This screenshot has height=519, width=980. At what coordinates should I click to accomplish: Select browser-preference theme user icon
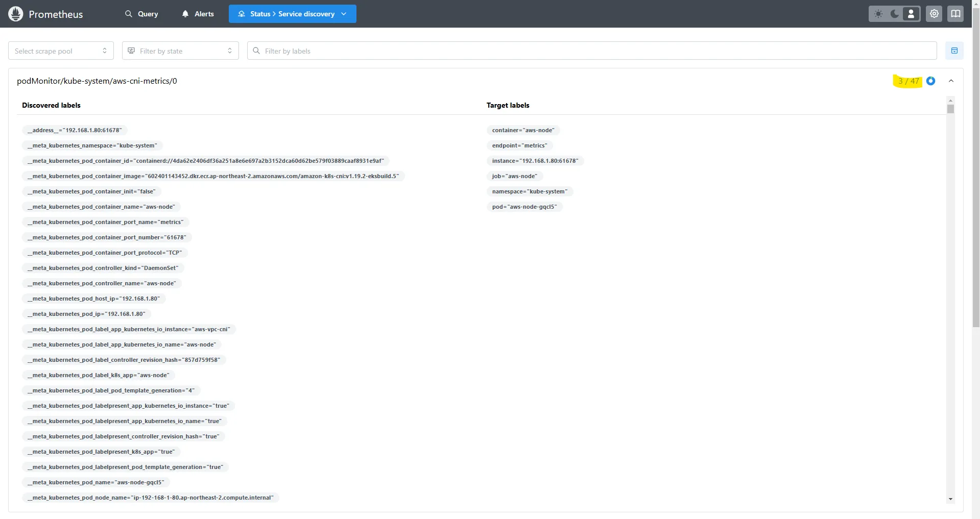911,14
